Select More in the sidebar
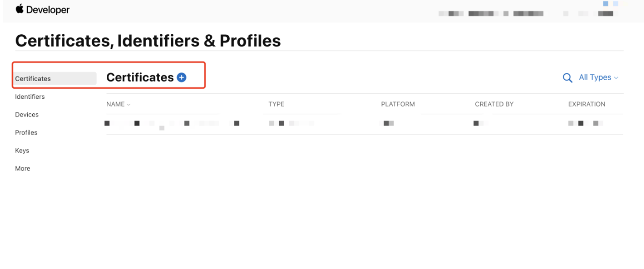 click(23, 169)
